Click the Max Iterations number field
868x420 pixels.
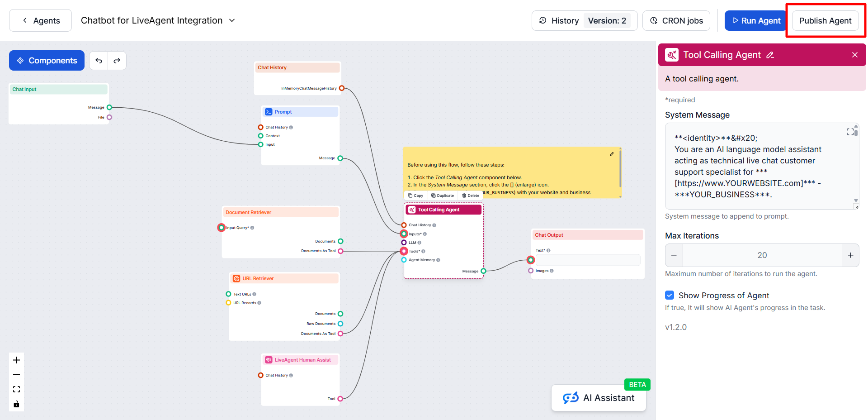pos(762,255)
